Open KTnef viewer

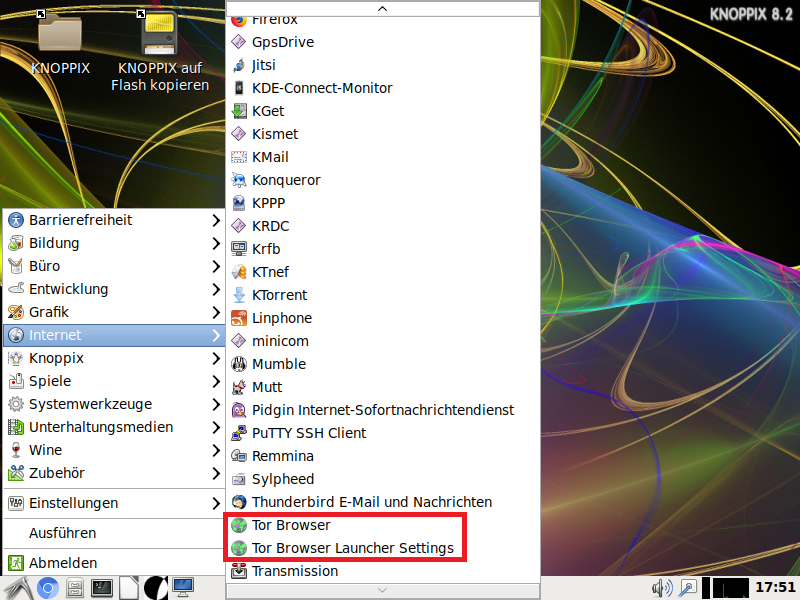(383, 271)
